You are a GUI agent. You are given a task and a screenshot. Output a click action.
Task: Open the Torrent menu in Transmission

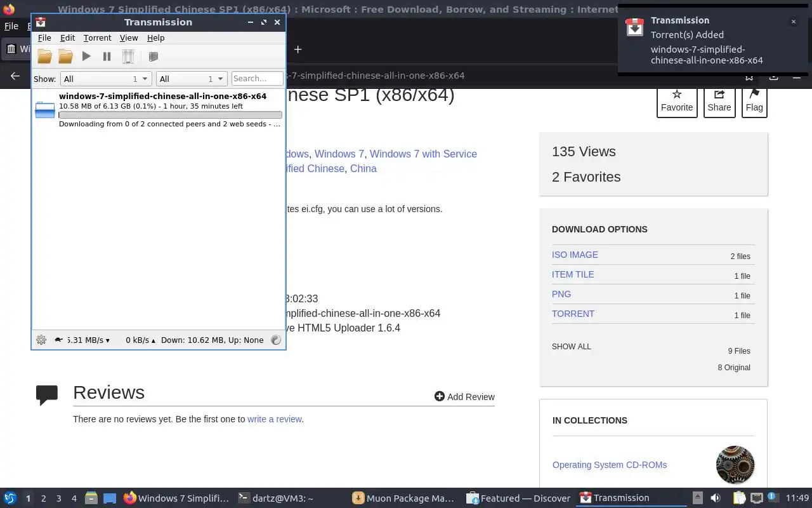97,38
